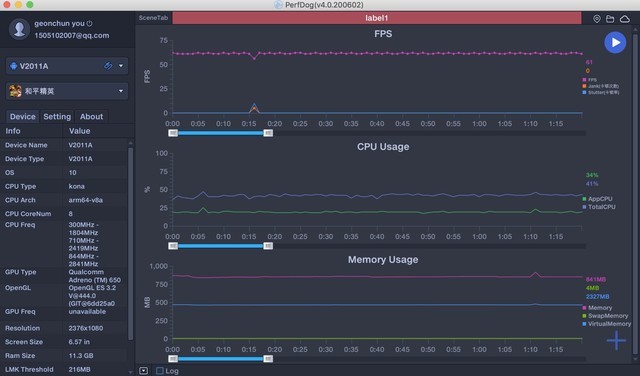
Task: Click the 和平精英 game app icon
Action: click(15, 91)
